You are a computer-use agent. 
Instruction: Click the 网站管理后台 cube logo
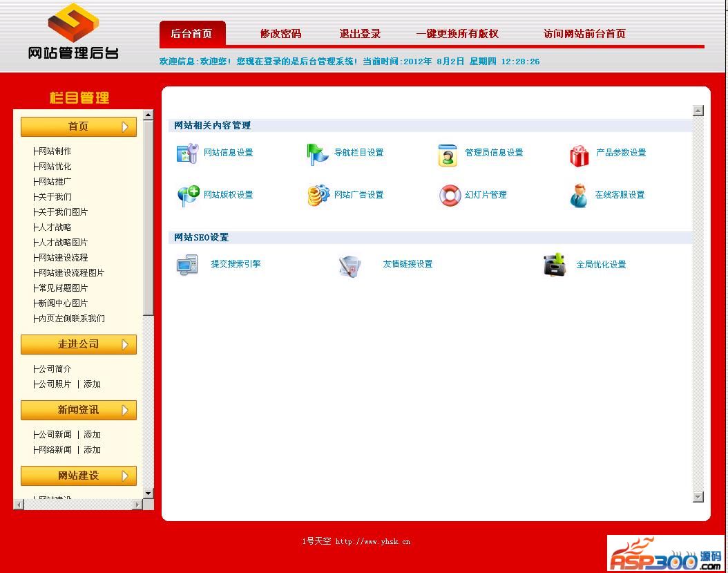pyautogui.click(x=73, y=22)
